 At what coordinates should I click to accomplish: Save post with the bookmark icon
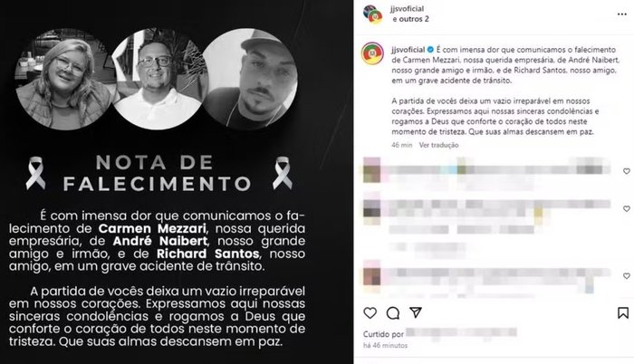(623, 312)
